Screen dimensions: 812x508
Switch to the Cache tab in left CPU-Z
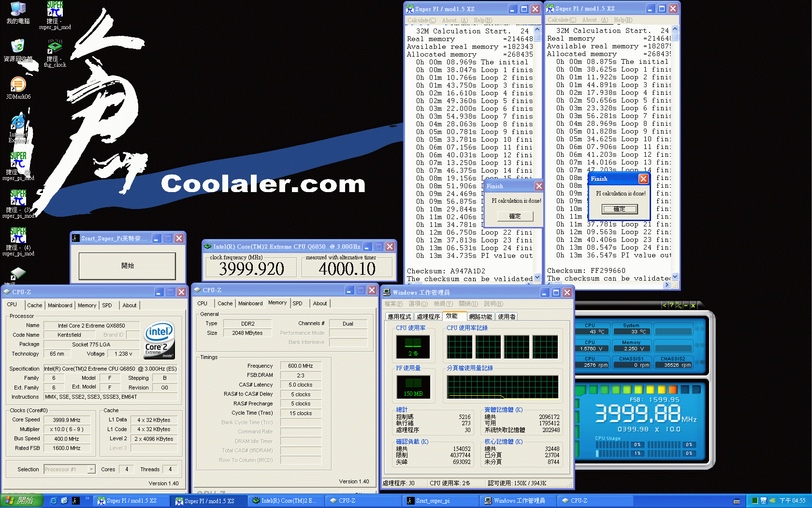coord(35,305)
